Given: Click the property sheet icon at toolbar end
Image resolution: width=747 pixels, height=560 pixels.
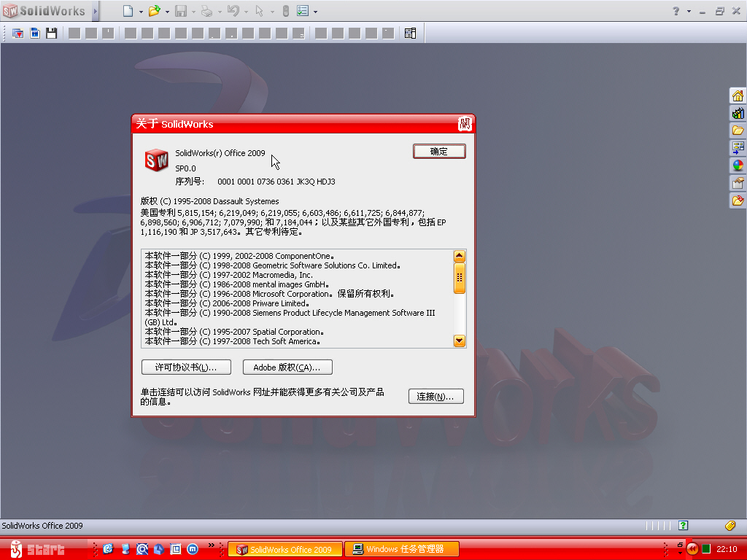Looking at the screenshot, I should [x=410, y=34].
